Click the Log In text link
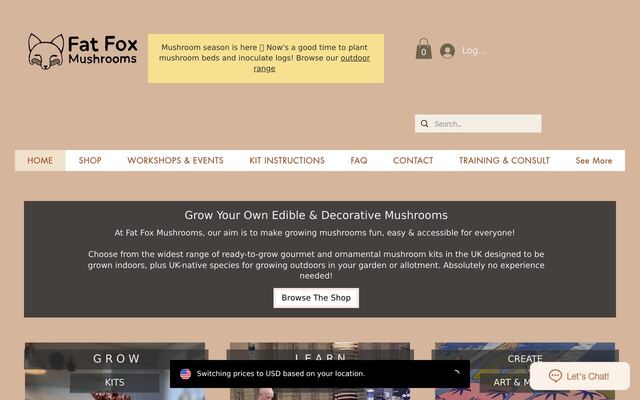Viewport: 640px width, 400px height. (x=474, y=51)
